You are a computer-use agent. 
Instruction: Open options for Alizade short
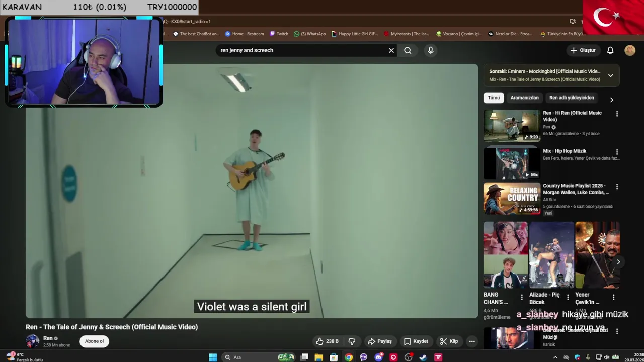pyautogui.click(x=568, y=297)
